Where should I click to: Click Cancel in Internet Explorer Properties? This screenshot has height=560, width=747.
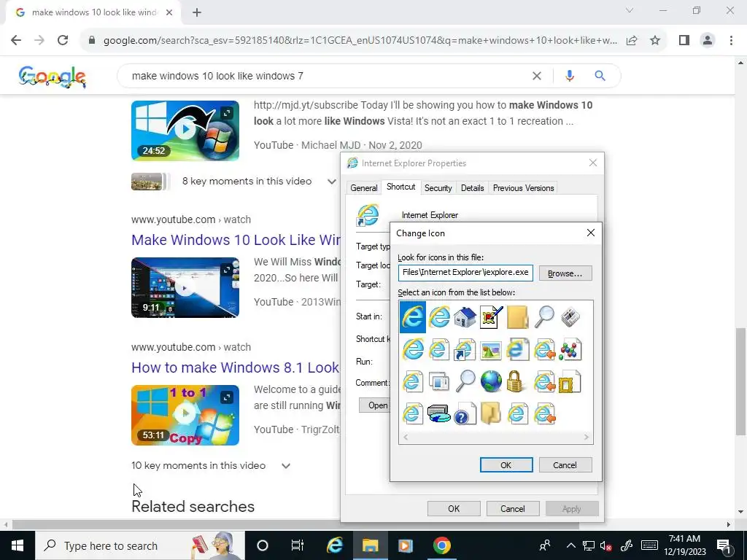coord(513,508)
